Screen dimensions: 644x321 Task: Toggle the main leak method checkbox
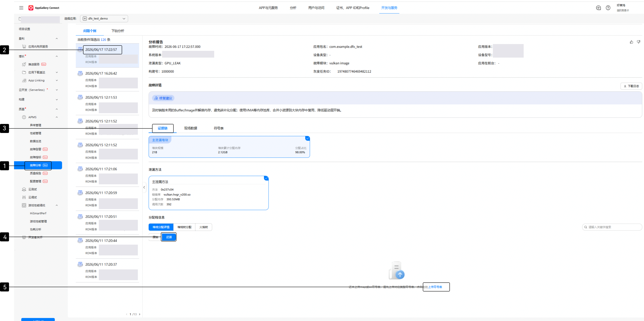tap(266, 178)
